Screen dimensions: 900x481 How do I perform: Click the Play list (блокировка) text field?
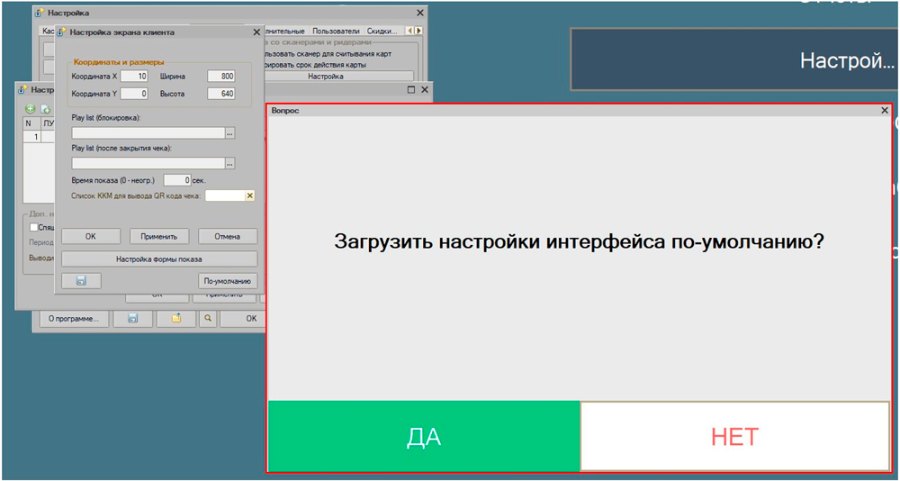(148, 133)
